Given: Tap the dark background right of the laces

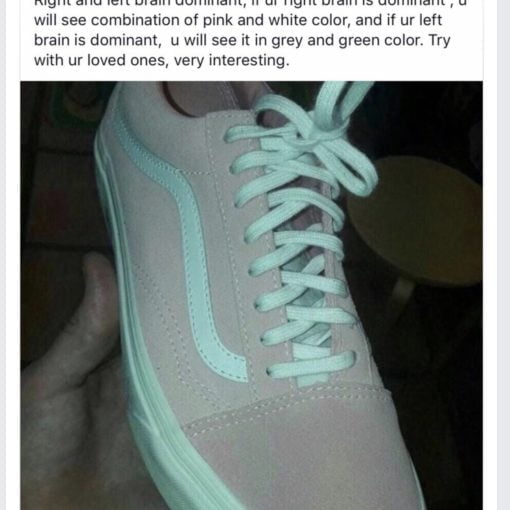Looking at the screenshot, I should 433,350.
